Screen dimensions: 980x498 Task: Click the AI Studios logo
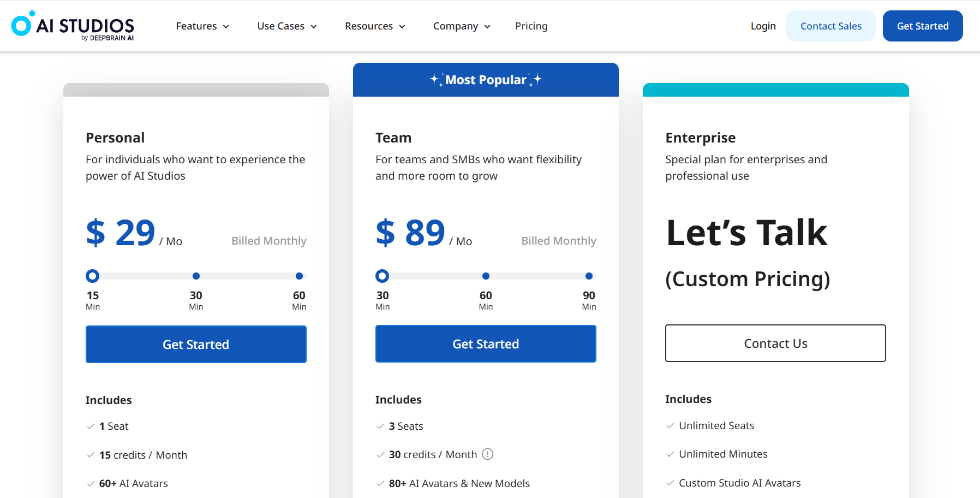click(73, 26)
